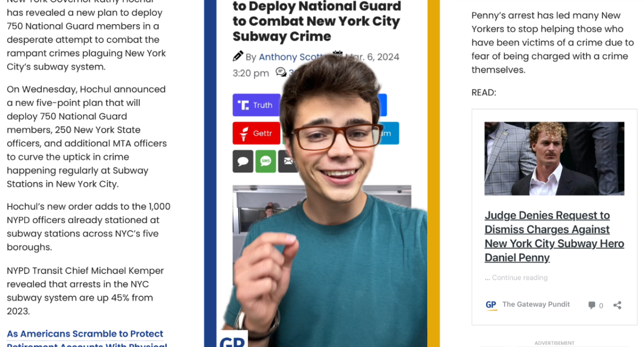Click the GP logo at bottom of article

tap(232, 340)
